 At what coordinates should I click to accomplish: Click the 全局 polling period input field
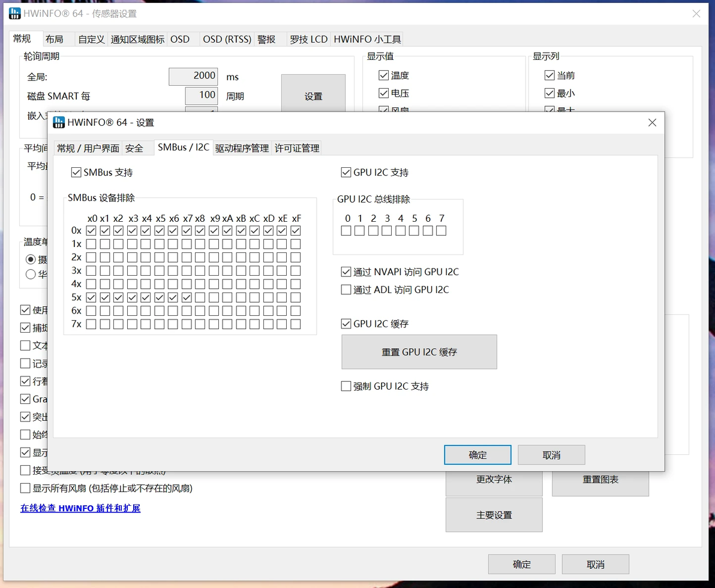tap(193, 76)
